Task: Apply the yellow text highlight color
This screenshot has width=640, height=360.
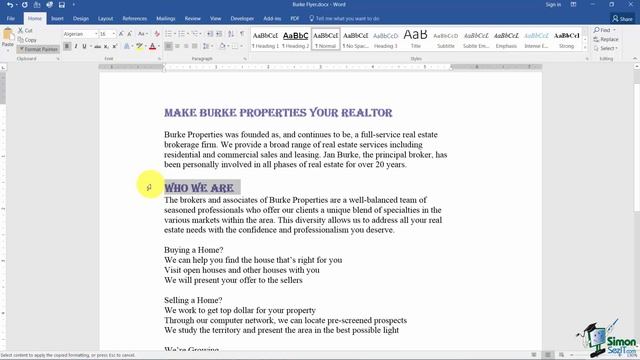Action: point(139,47)
